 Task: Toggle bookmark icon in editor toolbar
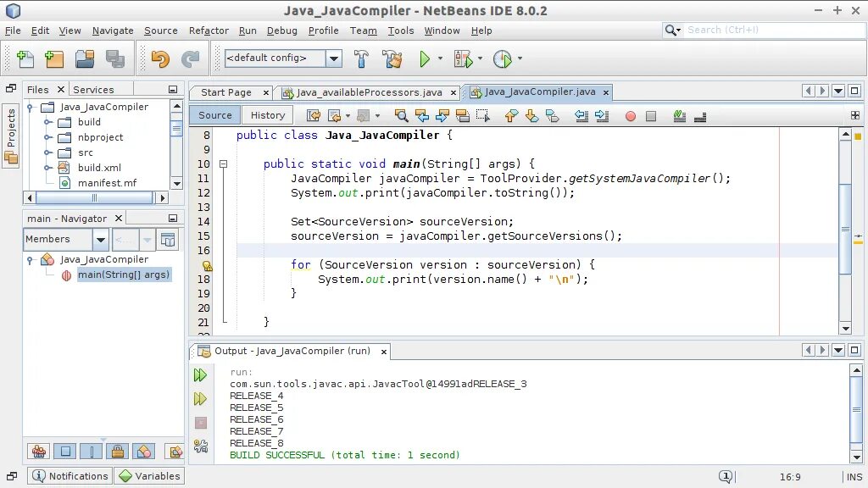552,115
